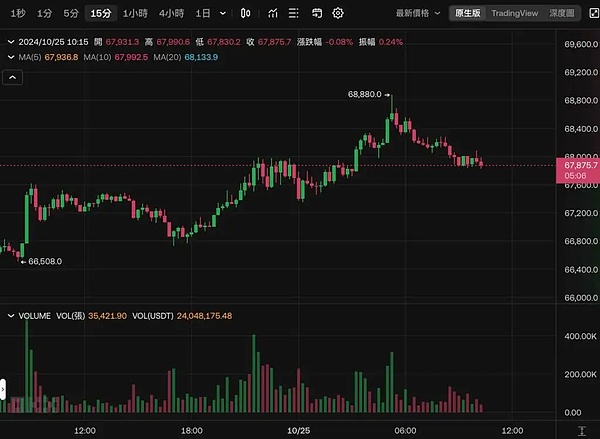Select the 1小時 timeframe
The height and width of the screenshot is (439, 600).
[135, 13]
